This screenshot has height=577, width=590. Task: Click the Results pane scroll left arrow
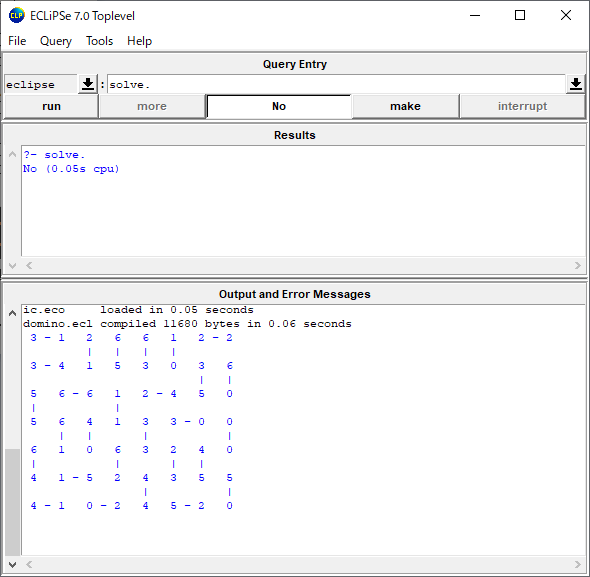[29, 266]
